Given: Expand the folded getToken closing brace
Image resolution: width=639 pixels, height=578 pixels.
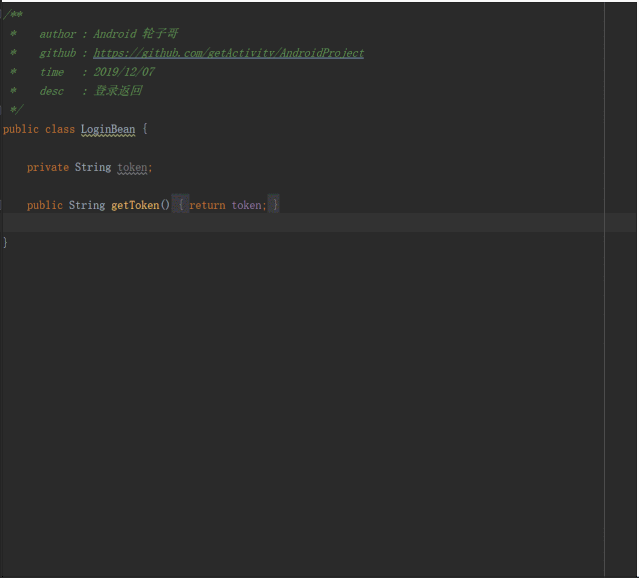Looking at the screenshot, I should pos(274,204).
